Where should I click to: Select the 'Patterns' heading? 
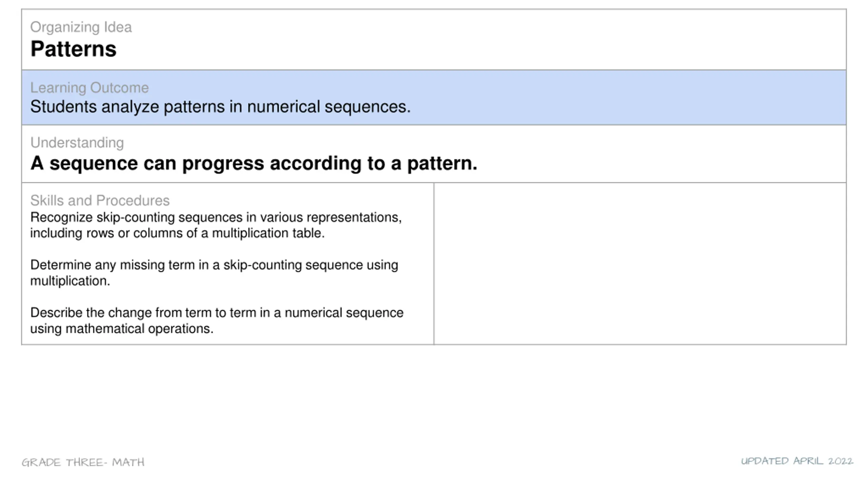[x=73, y=49]
